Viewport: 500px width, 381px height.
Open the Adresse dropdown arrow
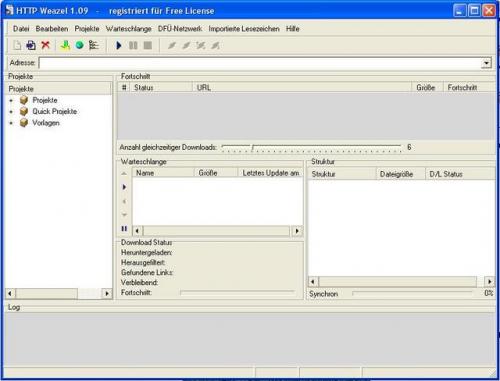pyautogui.click(x=486, y=63)
